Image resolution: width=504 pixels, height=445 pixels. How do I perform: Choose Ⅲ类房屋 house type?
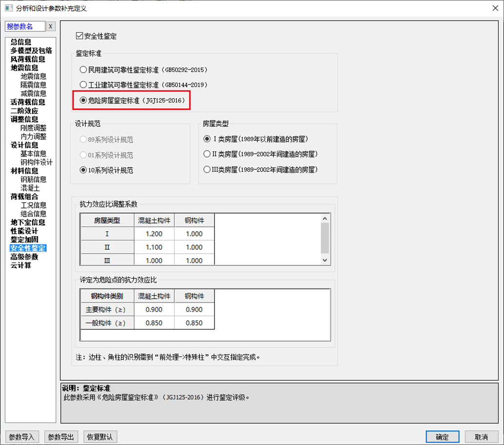206,170
